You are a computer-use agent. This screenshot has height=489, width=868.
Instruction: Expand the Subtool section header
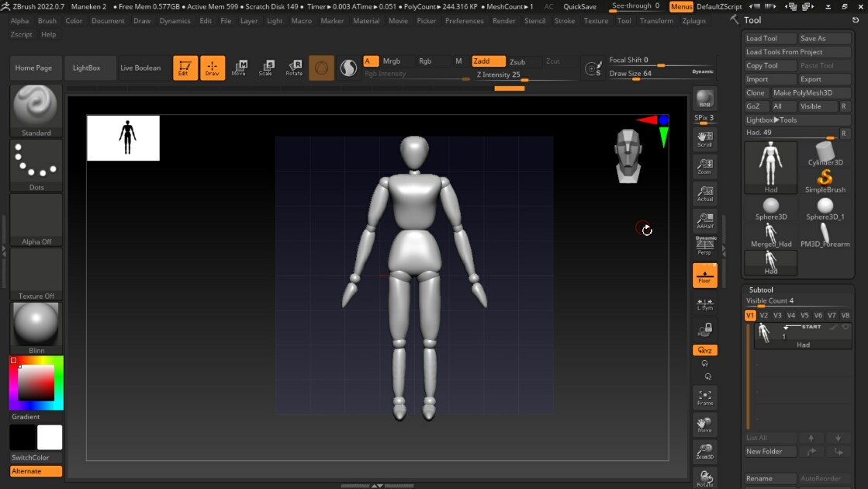(x=761, y=290)
